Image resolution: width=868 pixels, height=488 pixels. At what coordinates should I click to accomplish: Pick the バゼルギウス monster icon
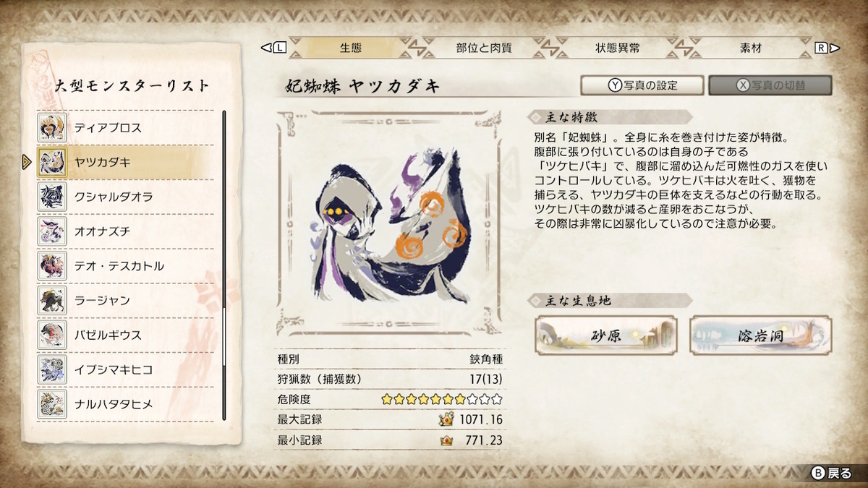(52, 335)
